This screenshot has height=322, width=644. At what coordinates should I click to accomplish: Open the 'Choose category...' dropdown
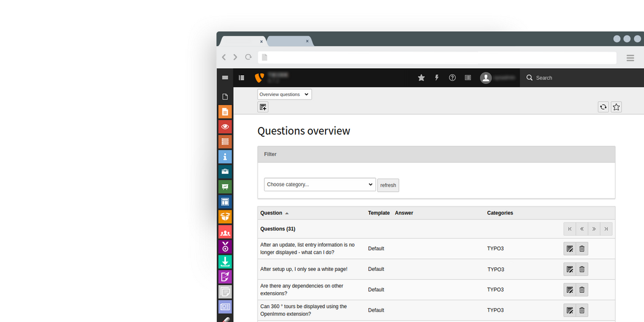(320, 185)
